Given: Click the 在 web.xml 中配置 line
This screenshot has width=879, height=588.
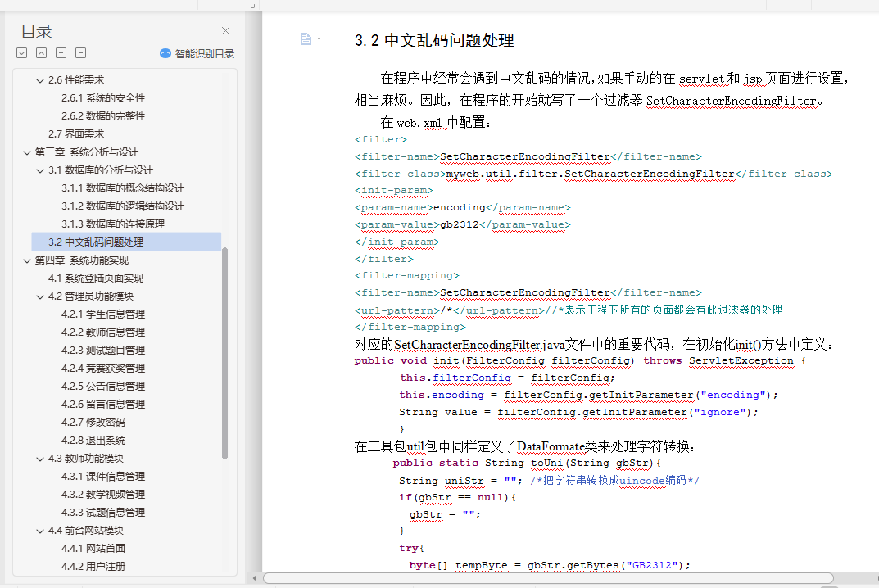Looking at the screenshot, I should [436, 122].
